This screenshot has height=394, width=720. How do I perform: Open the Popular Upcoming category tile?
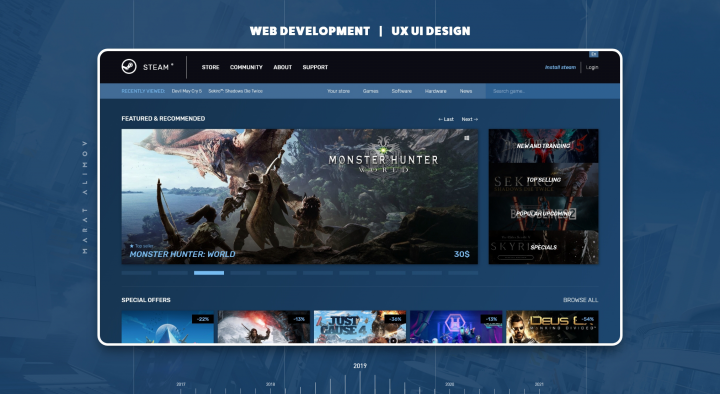tap(543, 214)
